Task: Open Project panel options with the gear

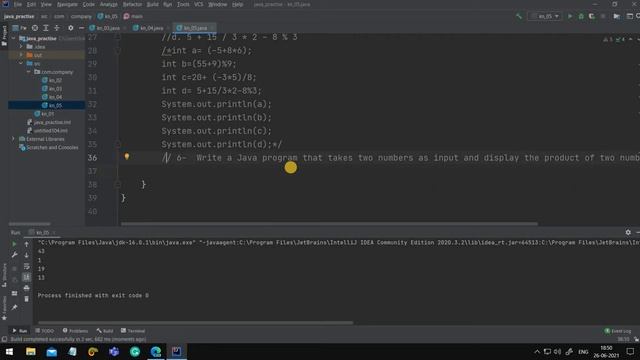Action: 70,28
